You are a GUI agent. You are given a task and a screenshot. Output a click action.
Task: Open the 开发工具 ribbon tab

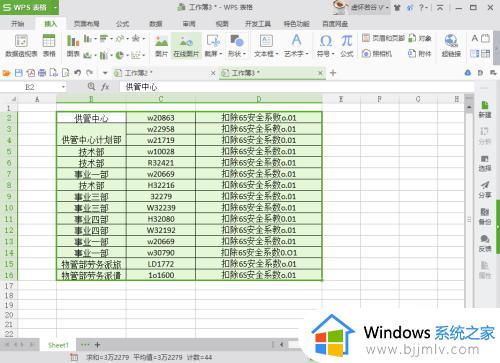[258, 24]
